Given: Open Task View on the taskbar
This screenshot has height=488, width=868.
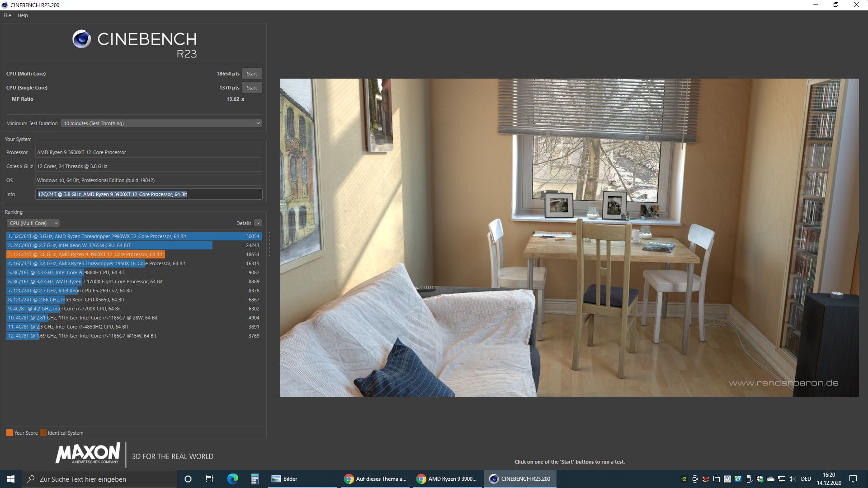Looking at the screenshot, I should point(210,479).
